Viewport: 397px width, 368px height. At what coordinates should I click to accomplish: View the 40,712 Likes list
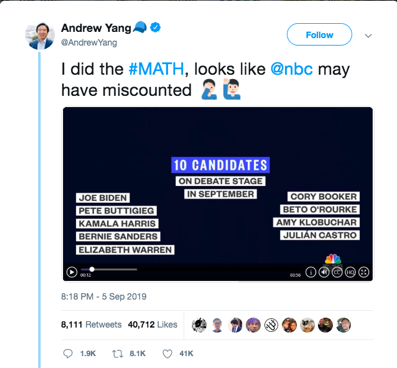tap(152, 324)
